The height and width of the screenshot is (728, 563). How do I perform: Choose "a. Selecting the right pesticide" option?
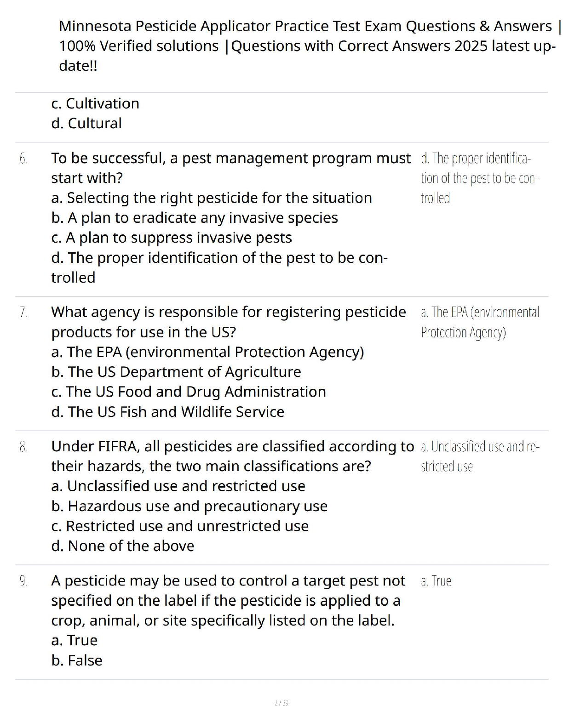click(212, 198)
